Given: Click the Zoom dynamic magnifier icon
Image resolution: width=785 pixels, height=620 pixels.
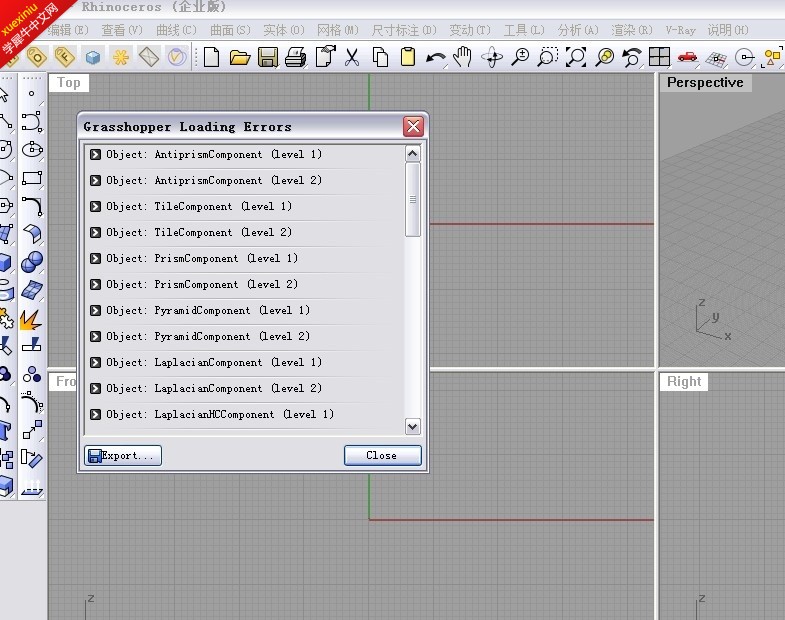Looking at the screenshot, I should pyautogui.click(x=520, y=57).
